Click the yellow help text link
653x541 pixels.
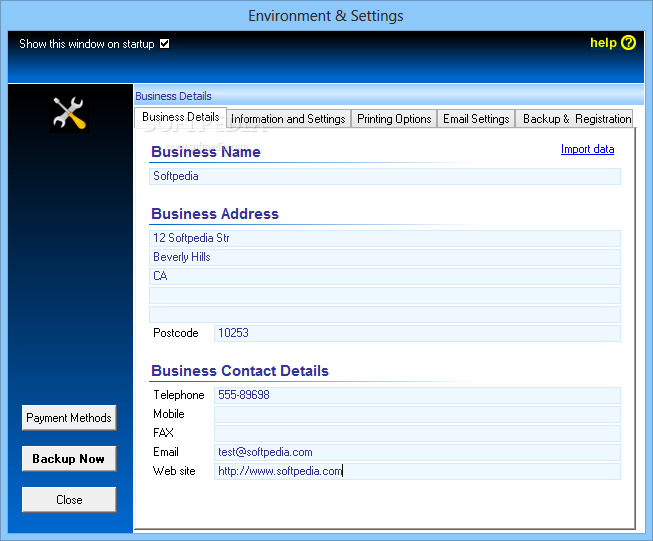603,42
